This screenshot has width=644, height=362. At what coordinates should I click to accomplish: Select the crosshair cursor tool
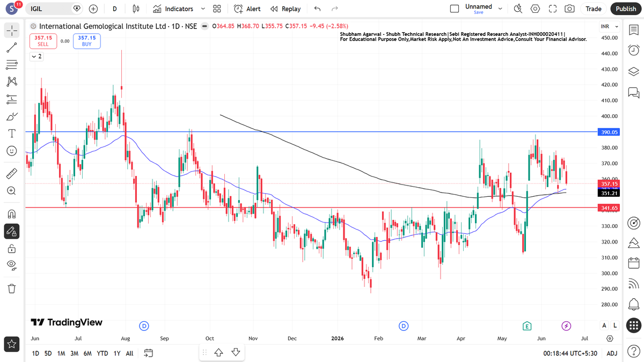click(12, 31)
